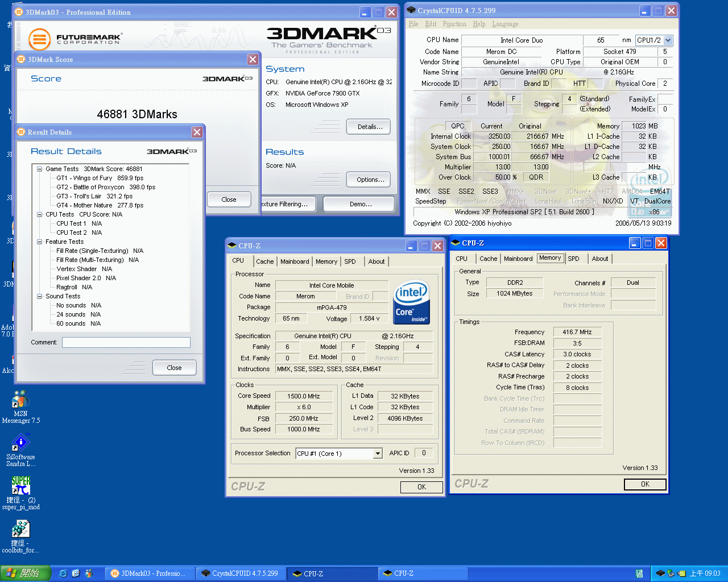Collapse the Sound Tests tree node
Screen dimensions: 728x582
(40, 296)
